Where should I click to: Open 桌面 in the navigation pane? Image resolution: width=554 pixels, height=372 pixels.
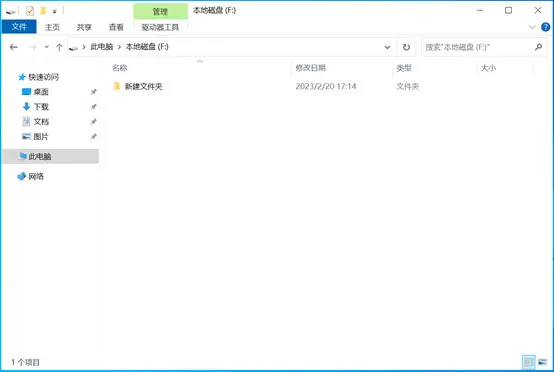41,92
